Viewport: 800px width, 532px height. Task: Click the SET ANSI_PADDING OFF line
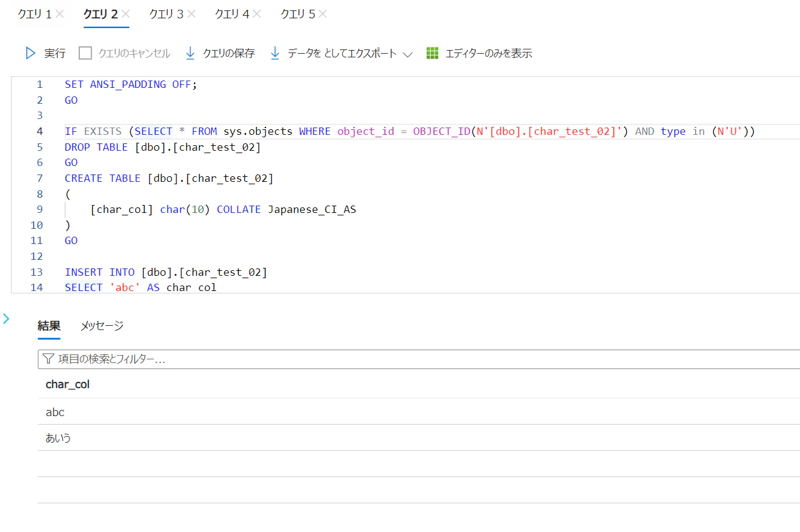[x=131, y=84]
